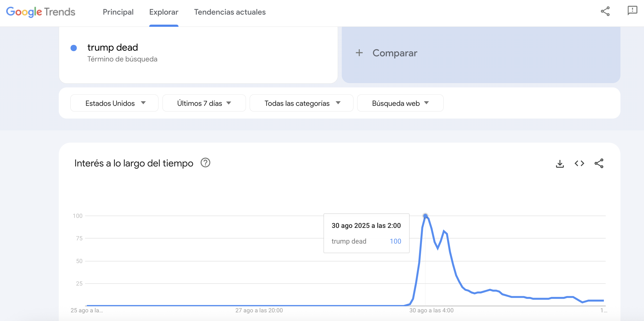Share the Interés a lo largo del tiempo chart
Viewport: 644px width, 321px height.
(x=599, y=163)
